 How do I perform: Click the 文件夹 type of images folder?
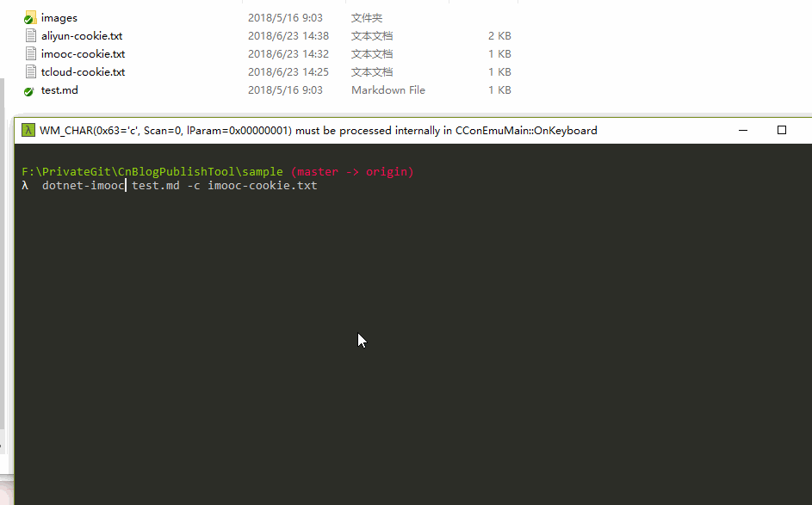(367, 17)
